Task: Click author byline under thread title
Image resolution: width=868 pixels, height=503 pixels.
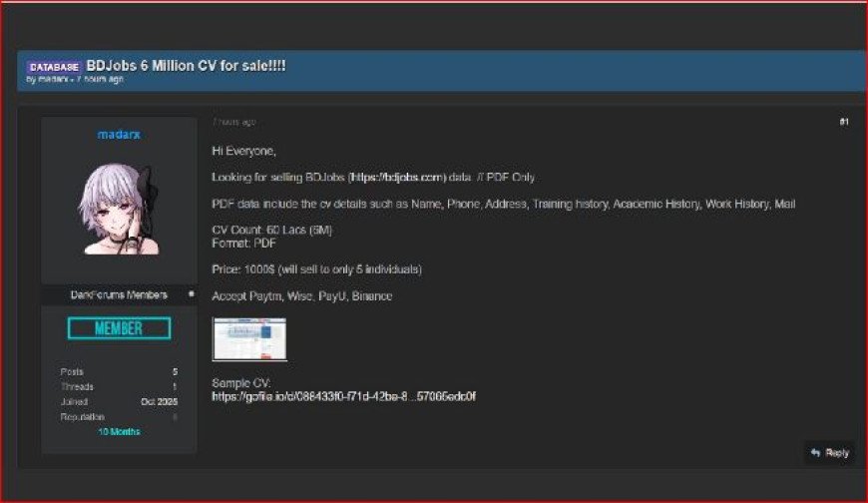Action: (75, 79)
